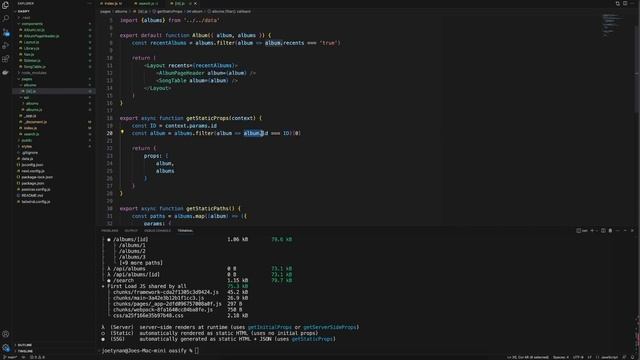
Task: Open the Search view in activity bar
Action: pos(6,18)
